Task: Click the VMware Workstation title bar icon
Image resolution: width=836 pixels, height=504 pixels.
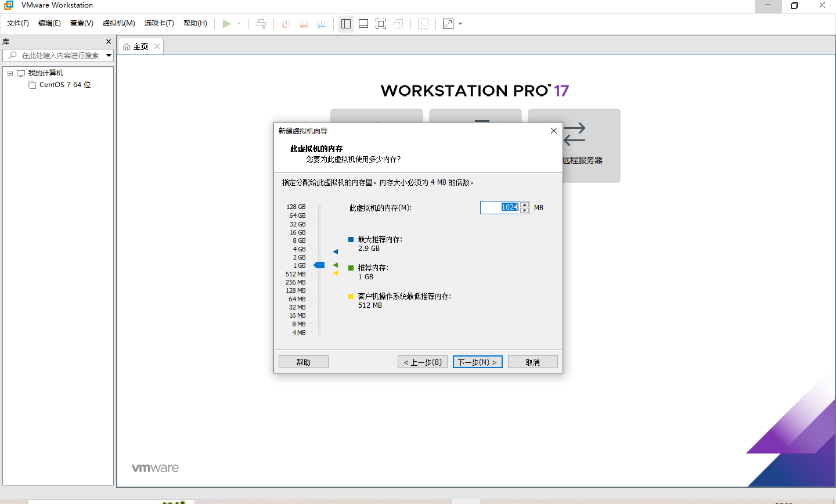Action: (x=9, y=5)
